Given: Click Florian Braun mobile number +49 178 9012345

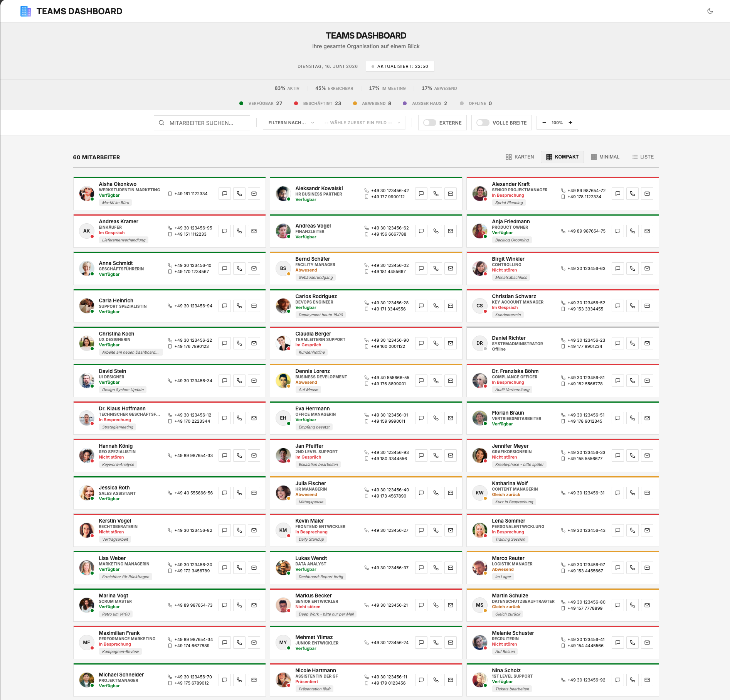Looking at the screenshot, I should [x=585, y=421].
